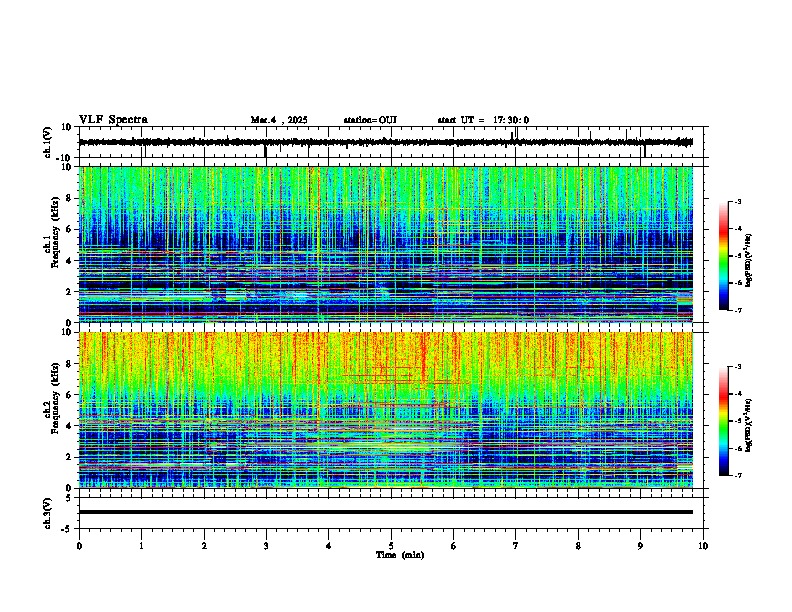Click the ch.1 spectrogram panel
Image resolution: width=792 pixels, height=612 pixels.
pos(386,244)
